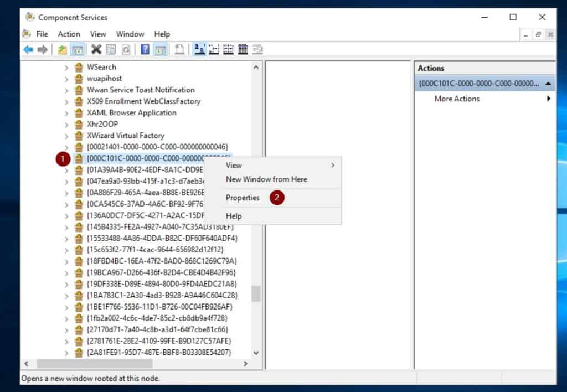
Task: Open the Help menu in menu bar
Action: [162, 34]
